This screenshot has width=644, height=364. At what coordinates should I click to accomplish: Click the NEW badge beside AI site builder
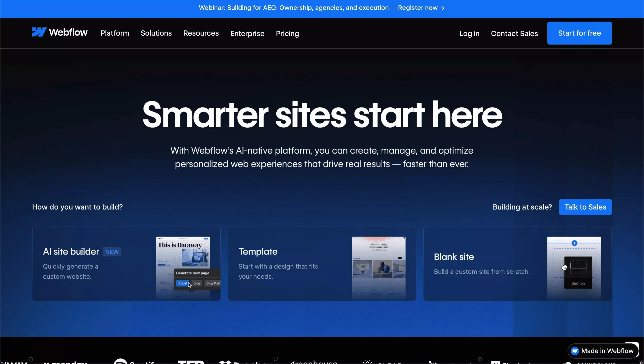(x=112, y=252)
